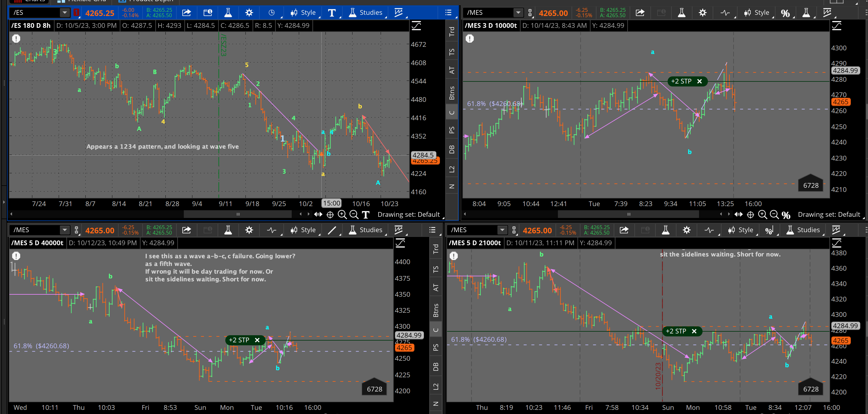The height and width of the screenshot is (414, 868).
Task: Click expand time axis icon on /ES chart
Action: coord(318,214)
